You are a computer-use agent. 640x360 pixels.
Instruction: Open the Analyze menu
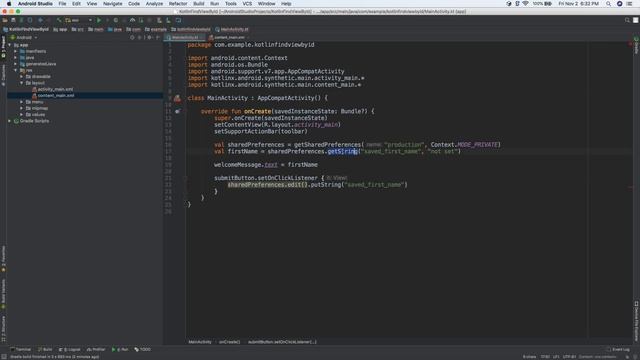154,4
